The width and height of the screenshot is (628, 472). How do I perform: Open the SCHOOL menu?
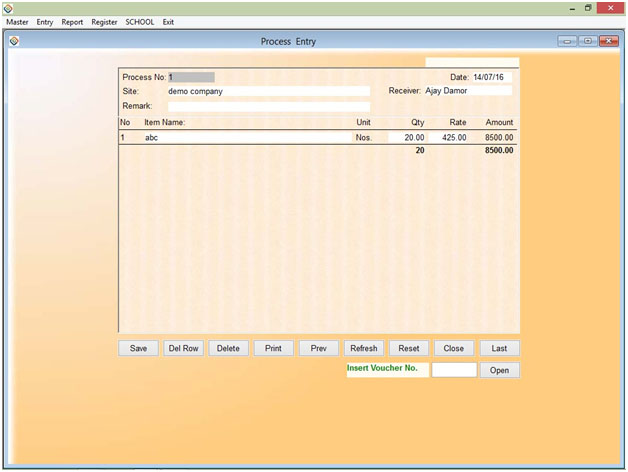click(140, 22)
